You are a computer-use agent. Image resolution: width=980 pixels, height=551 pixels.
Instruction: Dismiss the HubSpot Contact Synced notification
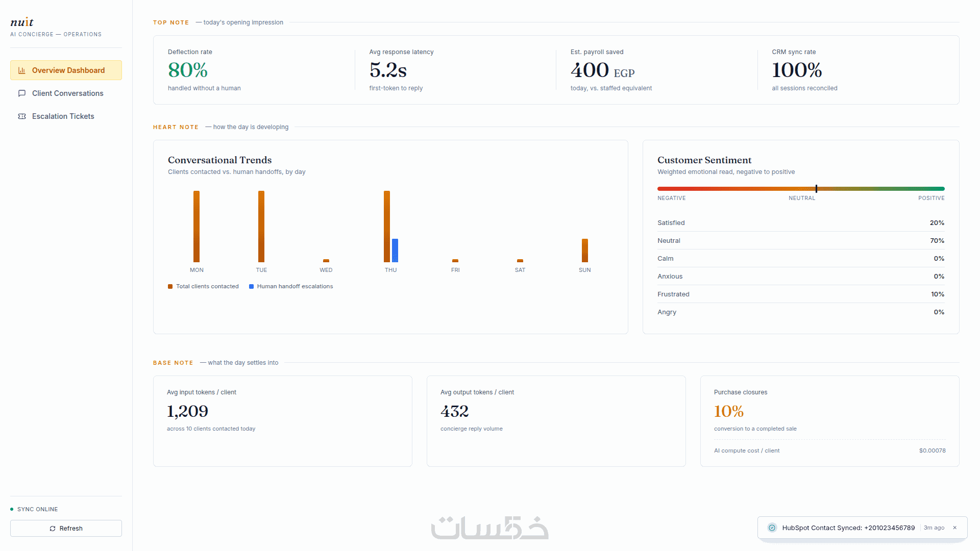[955, 528]
